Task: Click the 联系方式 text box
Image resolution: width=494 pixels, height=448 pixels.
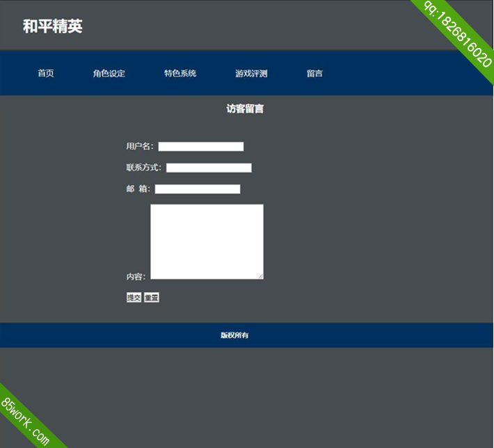Action: pos(209,168)
